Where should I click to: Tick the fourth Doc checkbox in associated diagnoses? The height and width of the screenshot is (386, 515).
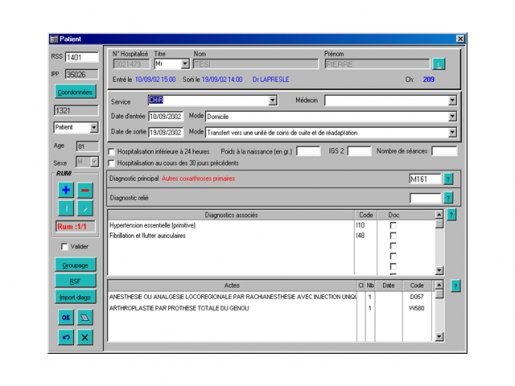click(x=393, y=256)
